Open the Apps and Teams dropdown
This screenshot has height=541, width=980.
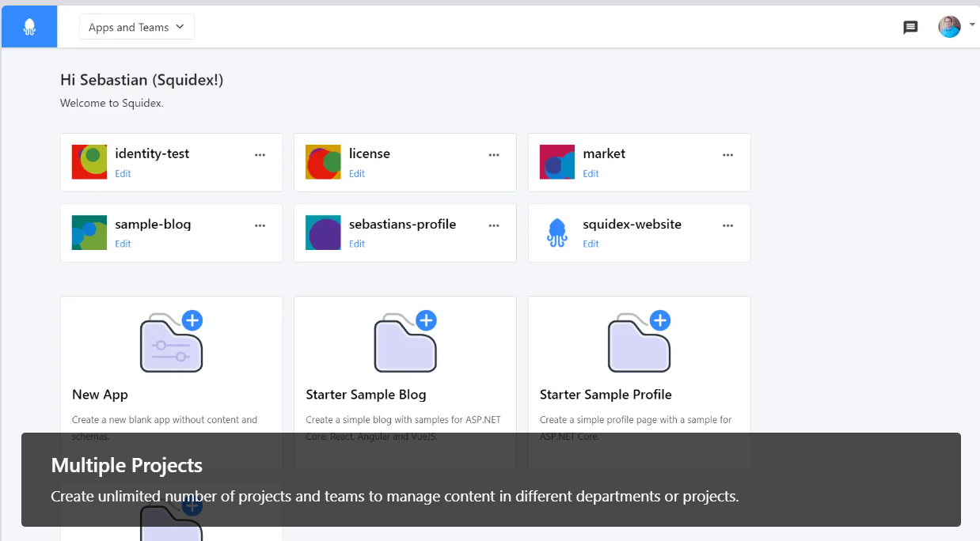pos(137,27)
